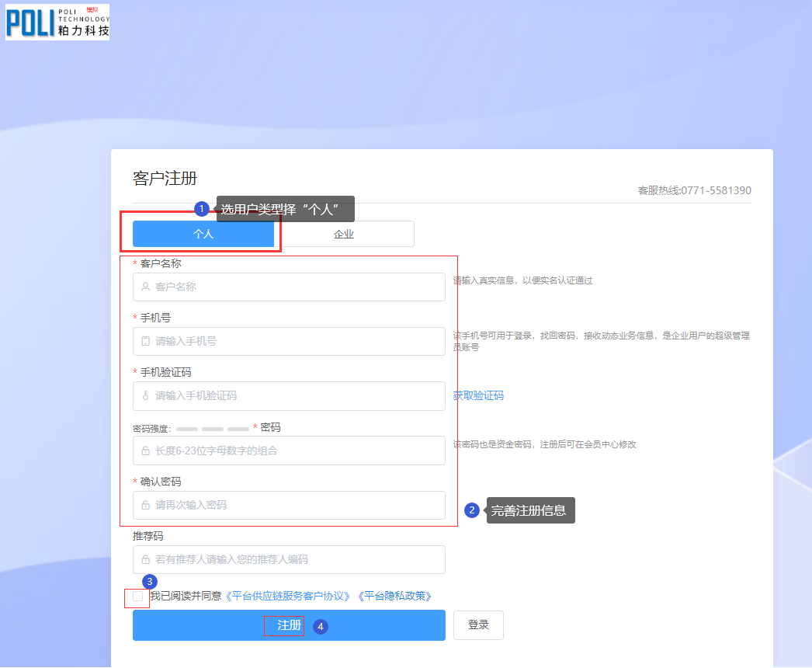Click the 密码强度 strength indicator bars
The image size is (812, 668).
(x=213, y=429)
